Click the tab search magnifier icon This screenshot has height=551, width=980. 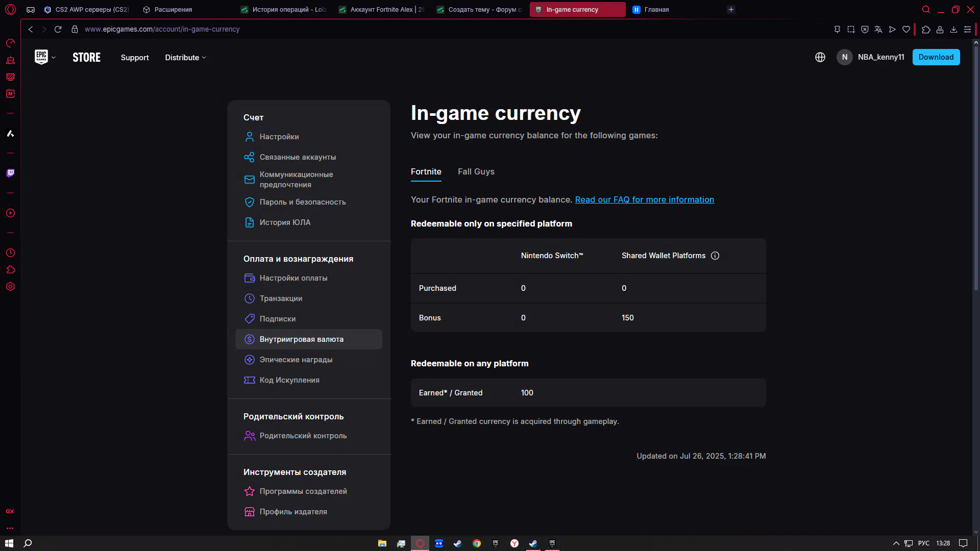[926, 9]
